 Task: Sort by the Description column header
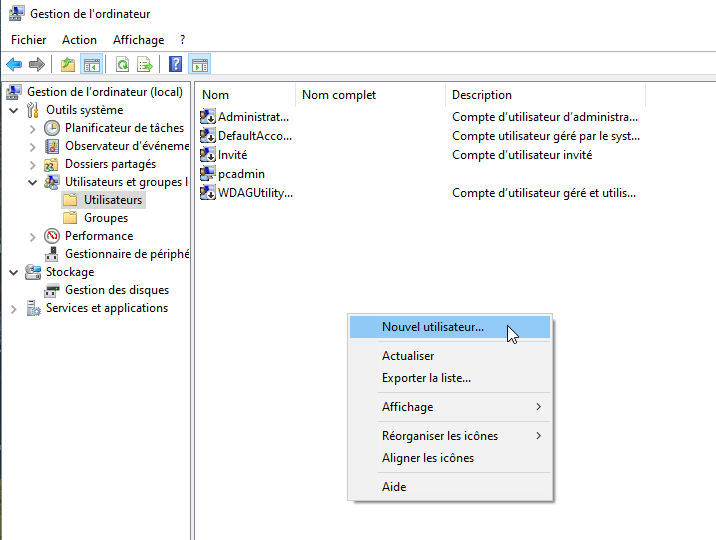545,95
